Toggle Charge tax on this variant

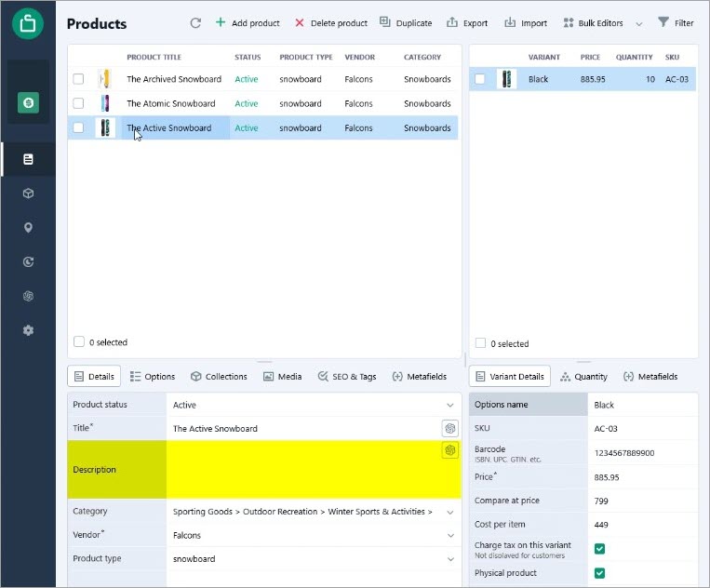click(x=599, y=549)
